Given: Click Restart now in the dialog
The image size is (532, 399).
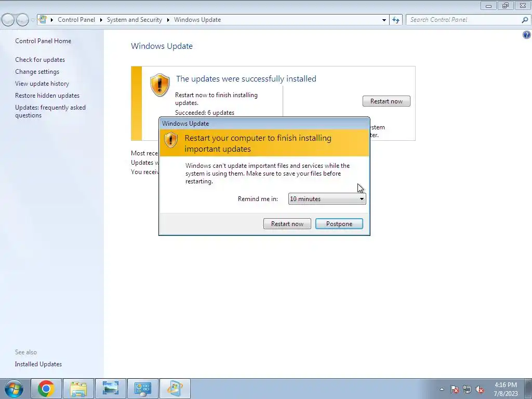Looking at the screenshot, I should point(287,223).
